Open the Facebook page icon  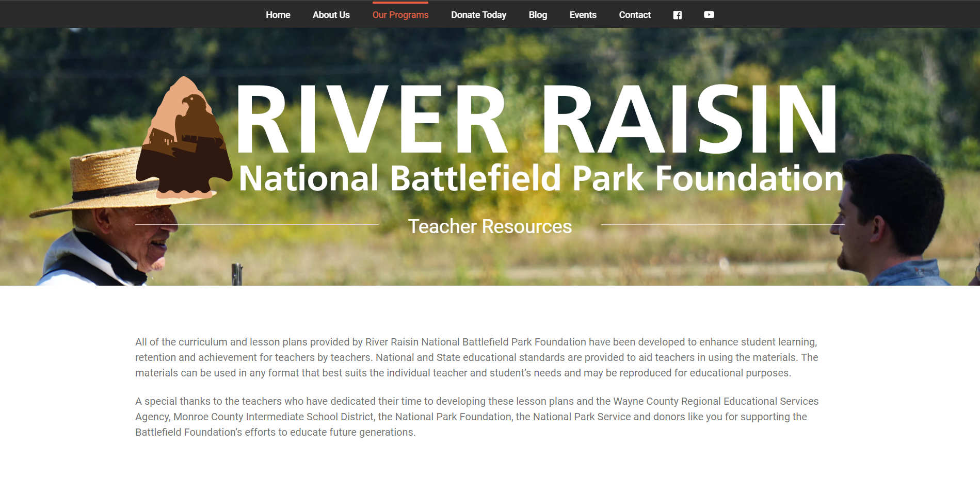tap(677, 15)
